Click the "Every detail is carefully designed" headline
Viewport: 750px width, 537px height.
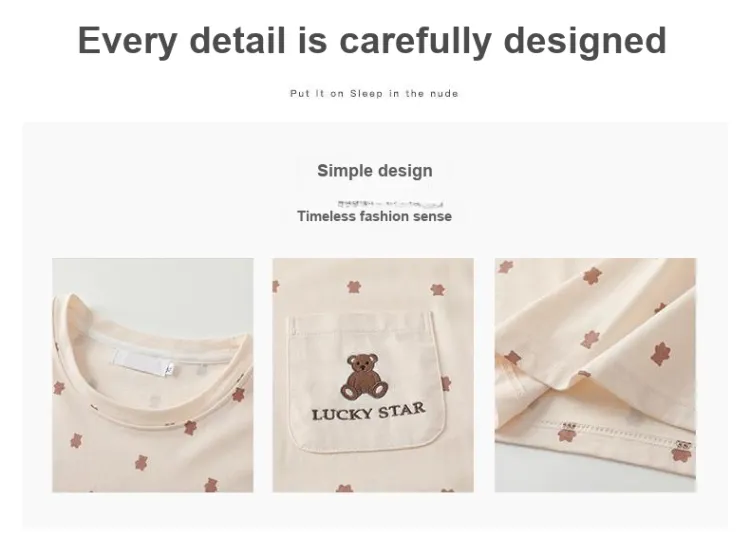coord(372,41)
